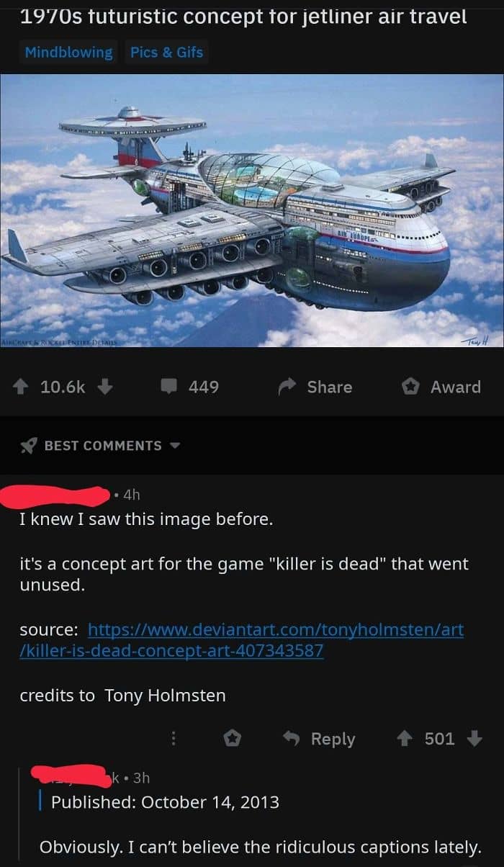Screen dimensions: 504x867
Task: Open the redacted username of reply commenter
Action: pyautogui.click(x=71, y=776)
